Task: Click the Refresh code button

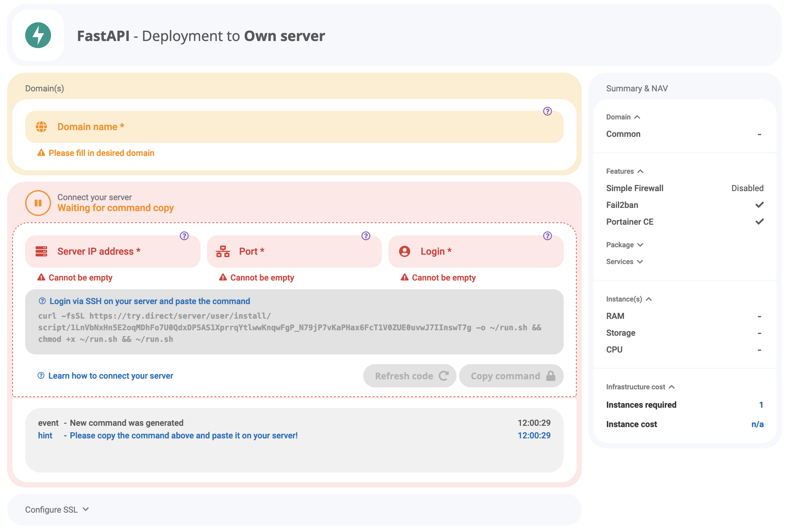Action: [410, 376]
